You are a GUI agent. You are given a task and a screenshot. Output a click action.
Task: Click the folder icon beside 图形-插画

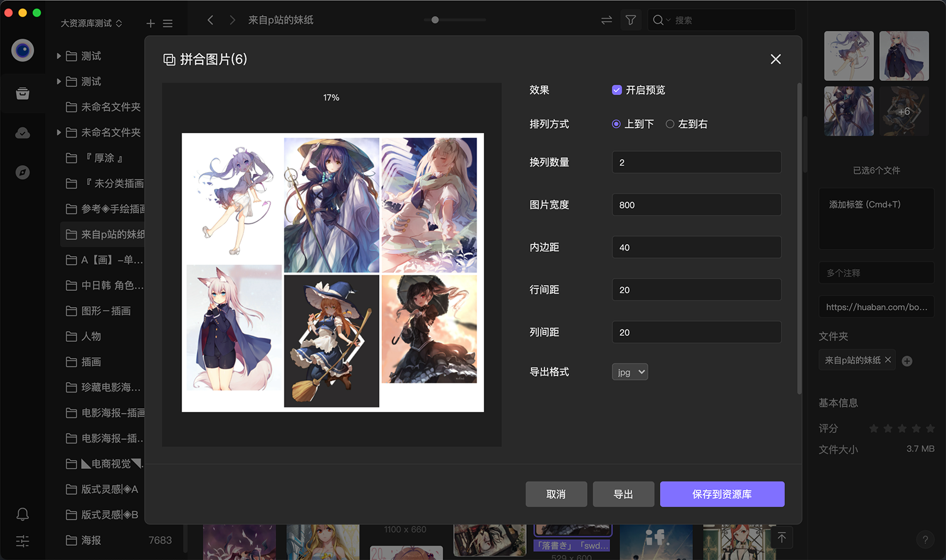click(72, 311)
